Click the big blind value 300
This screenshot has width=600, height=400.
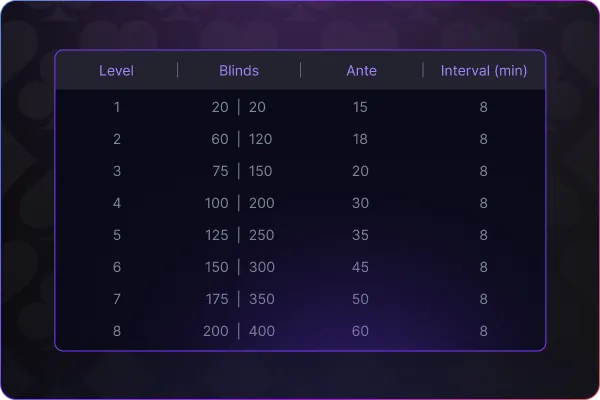tap(262, 267)
